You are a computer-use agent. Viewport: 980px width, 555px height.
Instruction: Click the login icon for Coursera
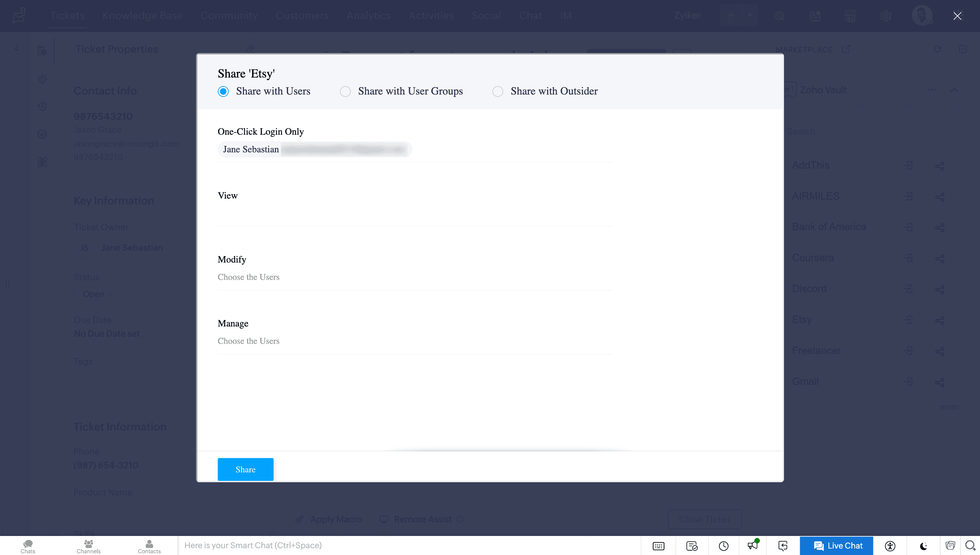(909, 258)
